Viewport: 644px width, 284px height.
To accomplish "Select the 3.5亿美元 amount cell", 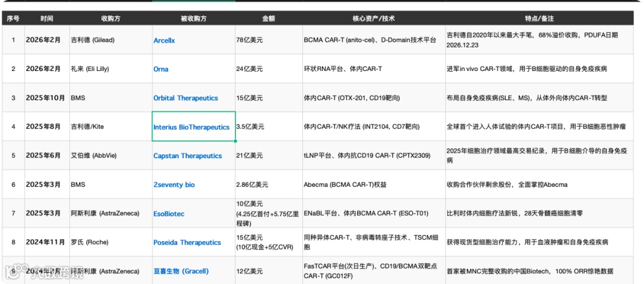I will coord(268,126).
